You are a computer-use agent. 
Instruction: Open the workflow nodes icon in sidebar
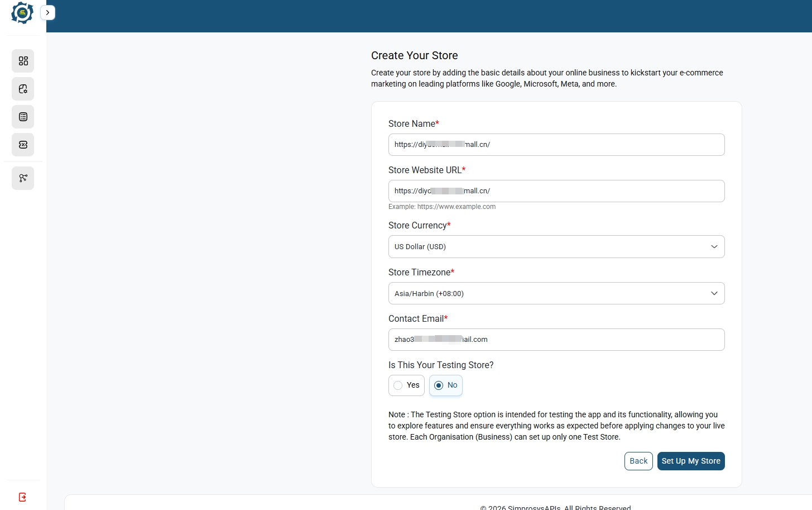23,178
